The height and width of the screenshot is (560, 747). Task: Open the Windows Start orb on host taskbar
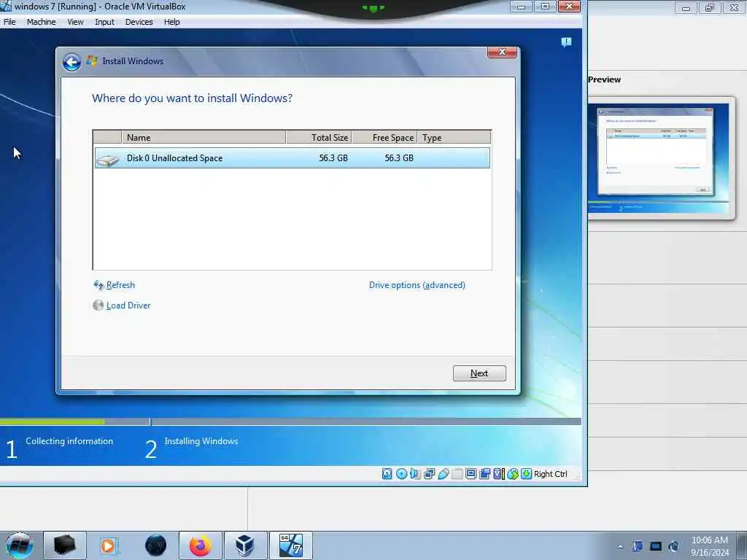click(20, 545)
